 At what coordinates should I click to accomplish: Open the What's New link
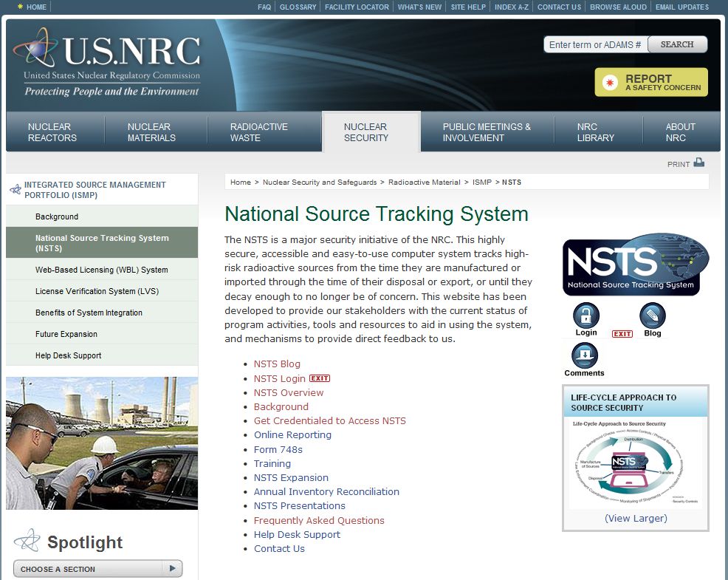pos(419,7)
